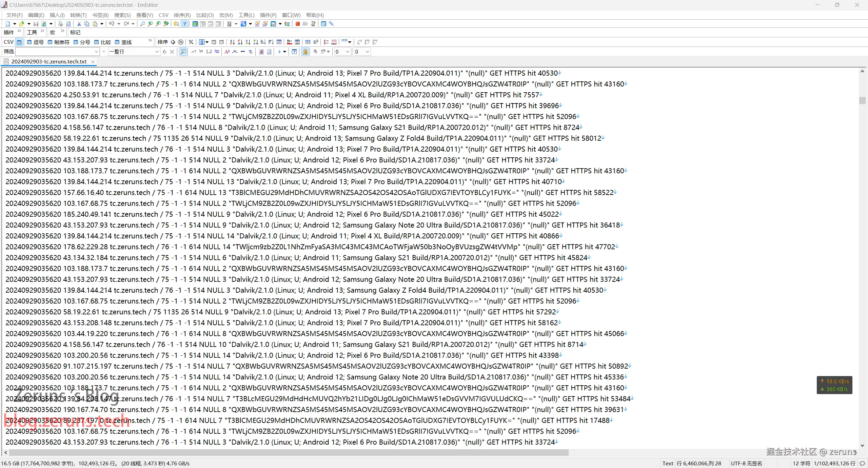Toggle the highlighted filter funnel toolbar button
This screenshot has width=868, height=468.
coord(184,24)
